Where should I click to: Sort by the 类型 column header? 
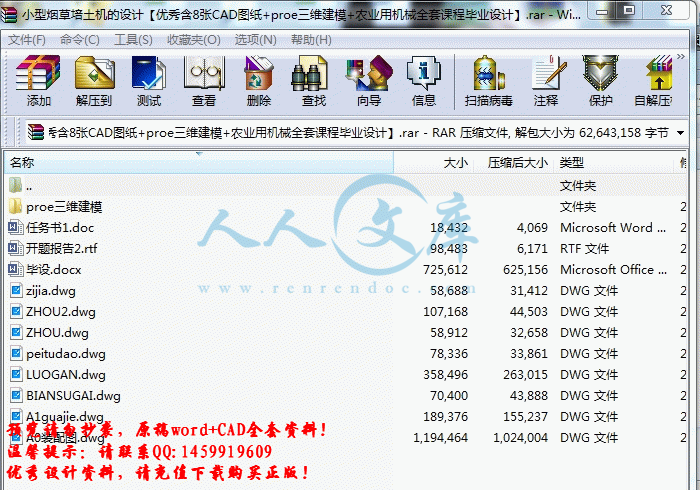613,162
